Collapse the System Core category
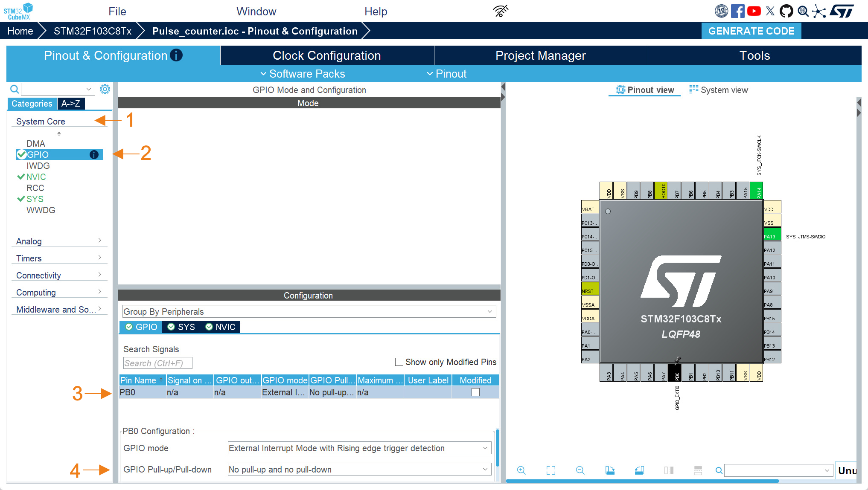This screenshot has height=490, width=868. coord(59,122)
